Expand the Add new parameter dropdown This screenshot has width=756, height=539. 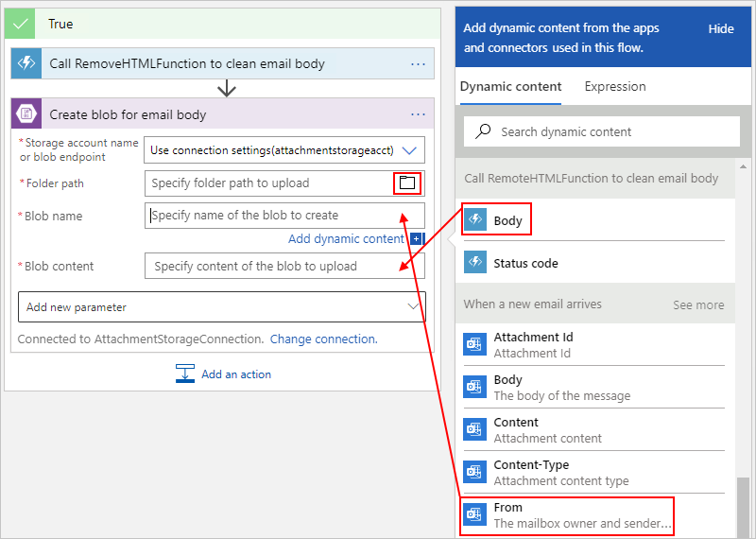[x=222, y=307]
